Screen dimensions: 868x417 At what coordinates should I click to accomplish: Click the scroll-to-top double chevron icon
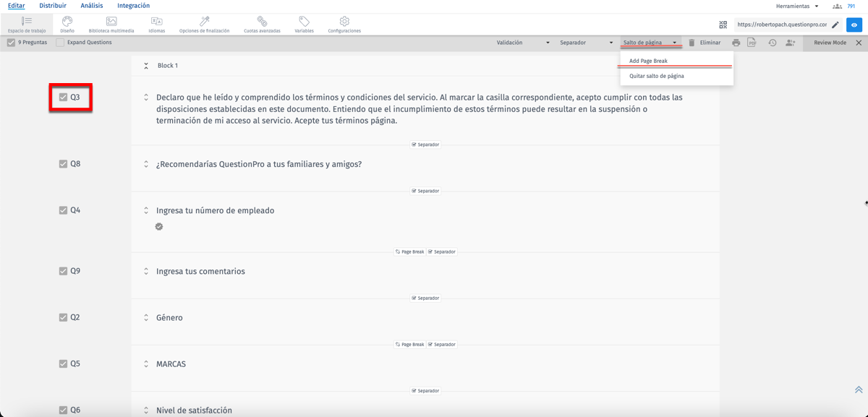tap(859, 390)
